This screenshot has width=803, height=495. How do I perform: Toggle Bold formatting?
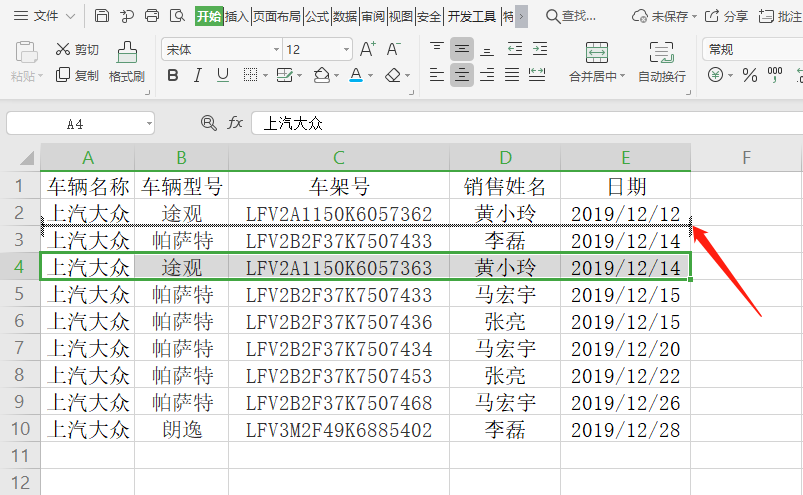coord(173,76)
